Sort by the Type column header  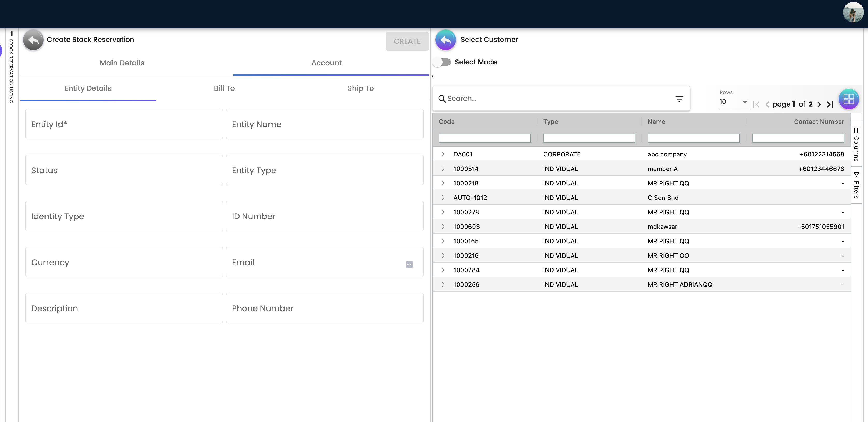pyautogui.click(x=551, y=122)
